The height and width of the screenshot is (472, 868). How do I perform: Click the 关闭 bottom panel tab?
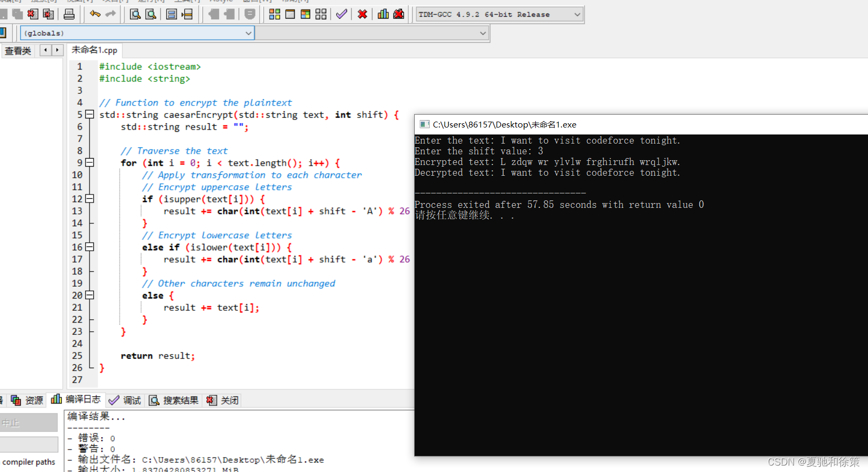[x=222, y=400]
